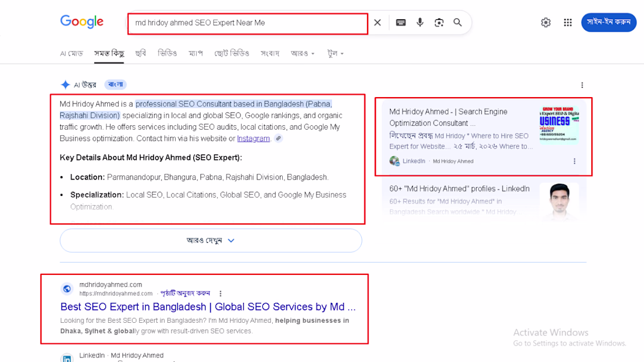Screen dimensions: 644x362
Task: Open the আরও more dropdown in search tabs
Action: coord(303,53)
